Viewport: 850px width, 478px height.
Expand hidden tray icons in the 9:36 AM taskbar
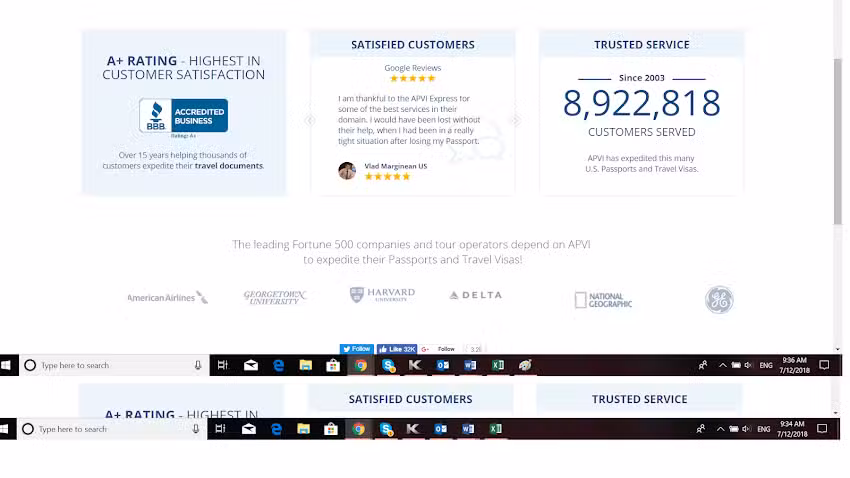(722, 366)
